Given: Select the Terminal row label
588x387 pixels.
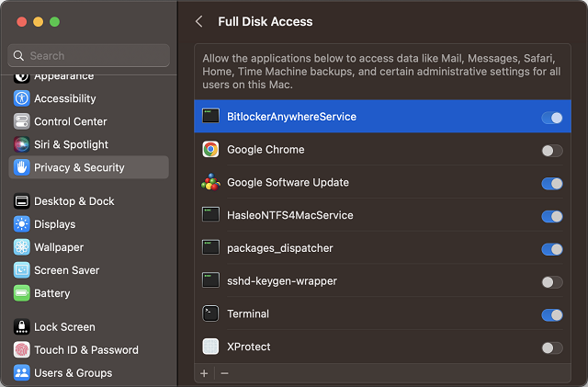Looking at the screenshot, I should pos(248,313).
